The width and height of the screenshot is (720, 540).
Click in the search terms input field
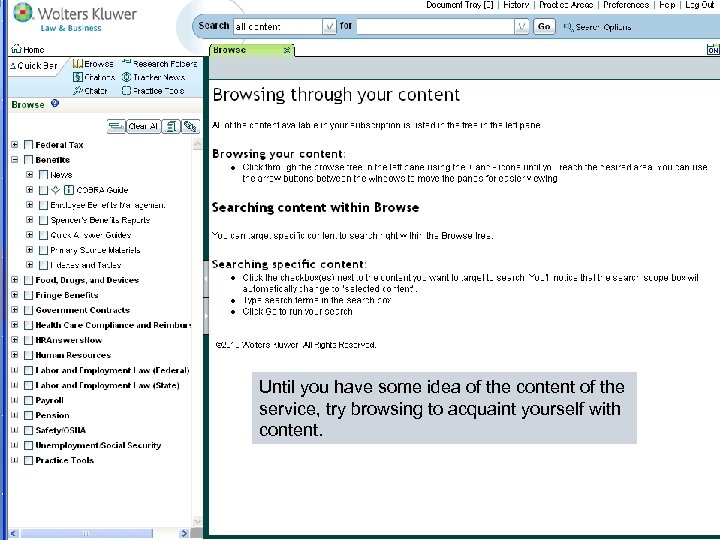coord(435,27)
